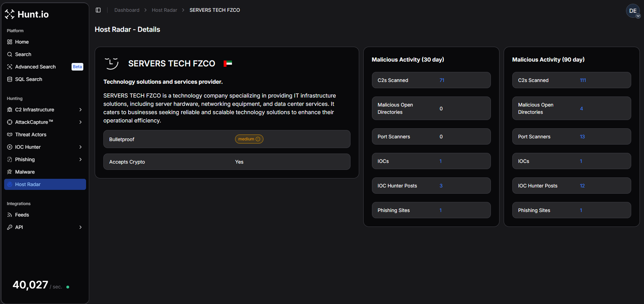644x304 pixels.
Task: Click the C2 Infrastructure bug icon
Action: [x=10, y=110]
